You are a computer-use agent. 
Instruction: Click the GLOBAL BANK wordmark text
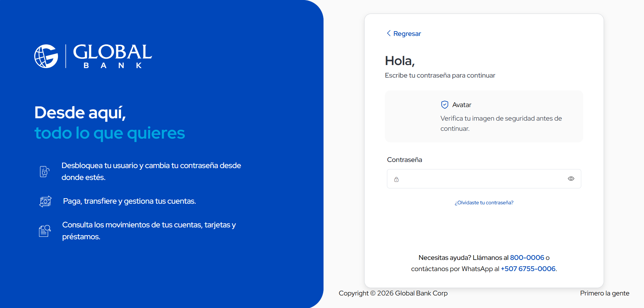click(x=113, y=56)
